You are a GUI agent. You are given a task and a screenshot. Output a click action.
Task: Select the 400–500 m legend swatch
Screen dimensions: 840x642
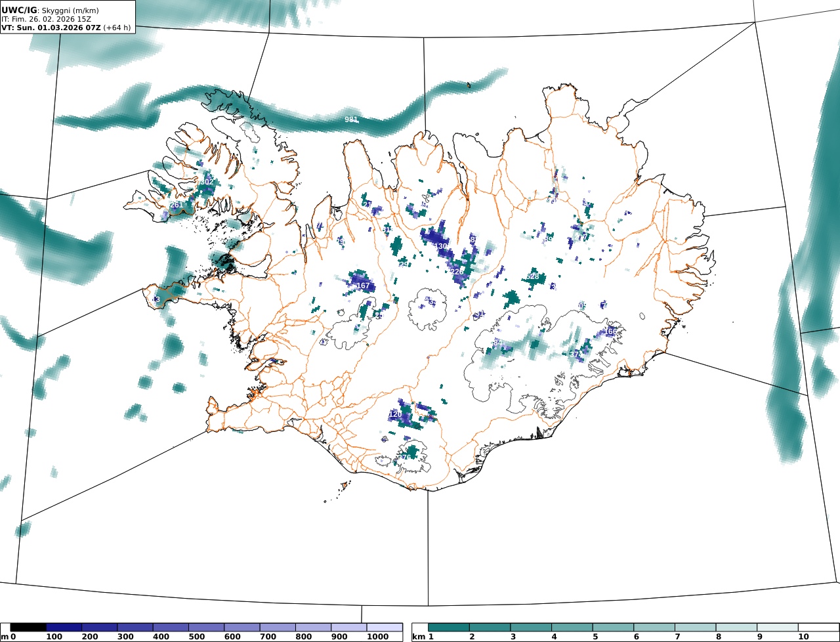point(171,628)
